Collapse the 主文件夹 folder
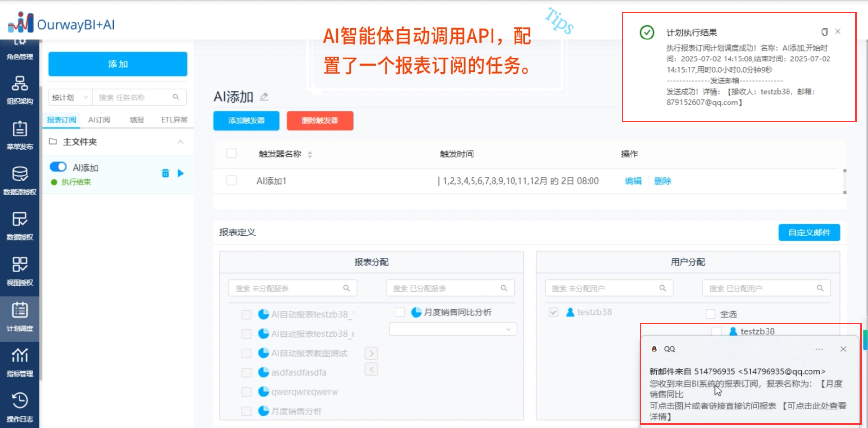Viewport: 868px width, 428px height. [180, 142]
